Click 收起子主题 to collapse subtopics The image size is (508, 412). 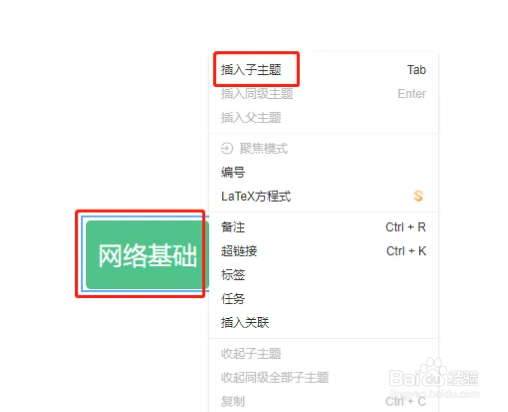323,354
